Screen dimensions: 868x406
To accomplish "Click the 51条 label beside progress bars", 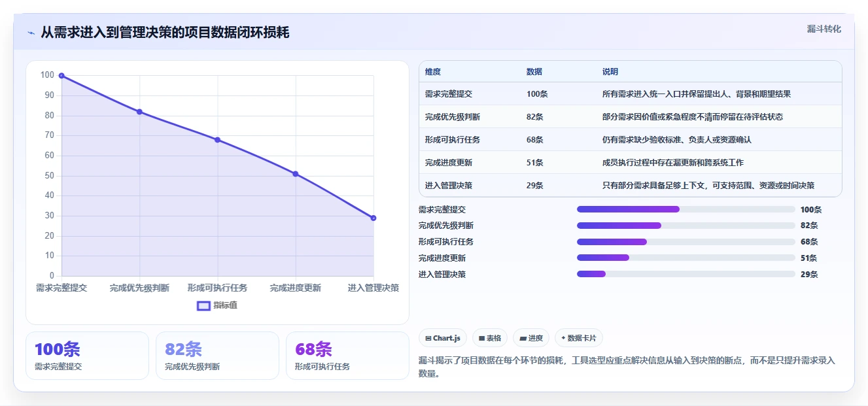I will click(x=809, y=258).
